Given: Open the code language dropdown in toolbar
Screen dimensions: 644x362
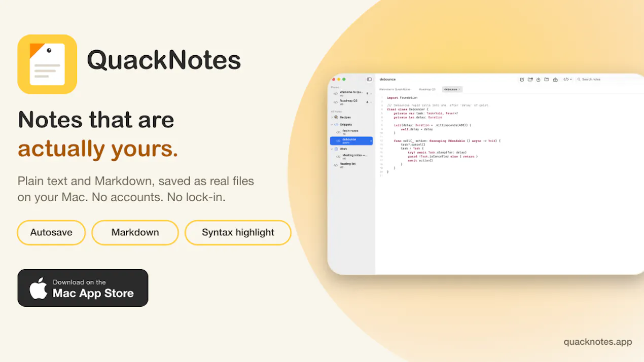Looking at the screenshot, I should click(x=567, y=79).
